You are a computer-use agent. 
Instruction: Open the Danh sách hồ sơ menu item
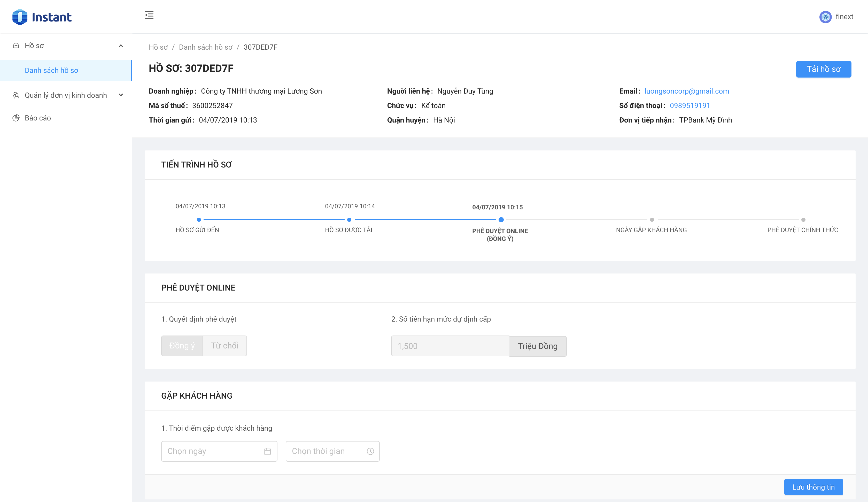pyautogui.click(x=52, y=70)
